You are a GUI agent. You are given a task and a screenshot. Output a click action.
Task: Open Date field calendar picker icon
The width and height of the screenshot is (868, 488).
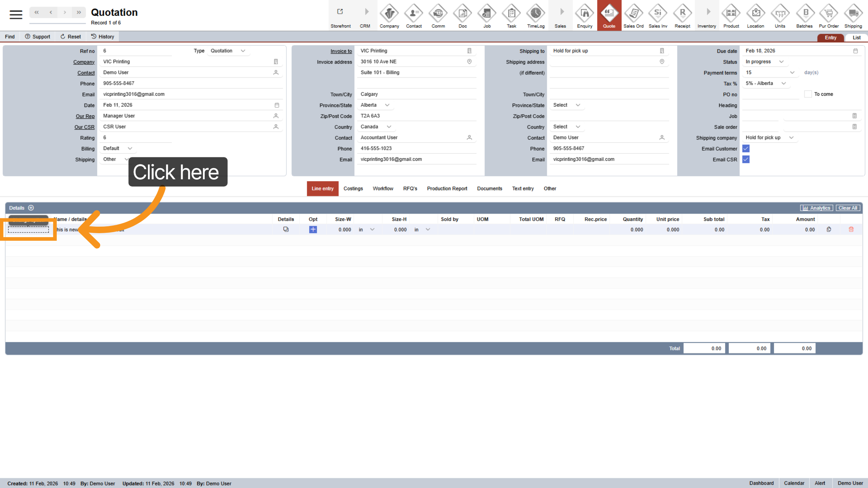(277, 105)
